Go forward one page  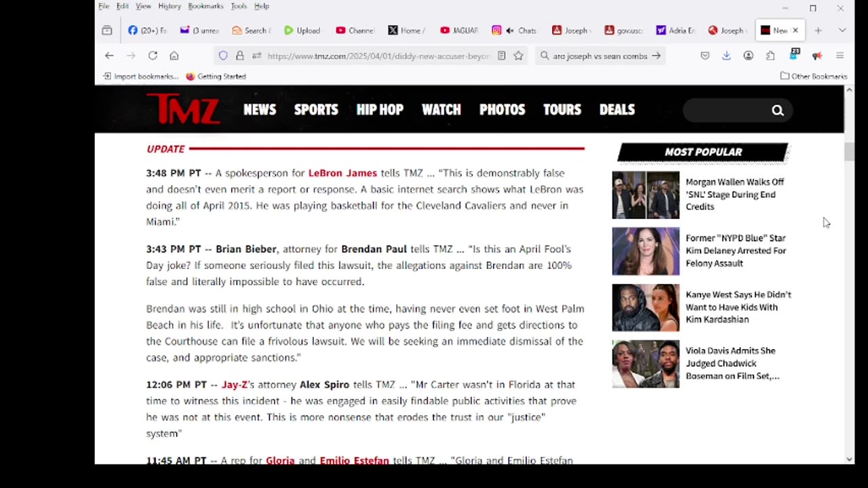[x=131, y=56]
